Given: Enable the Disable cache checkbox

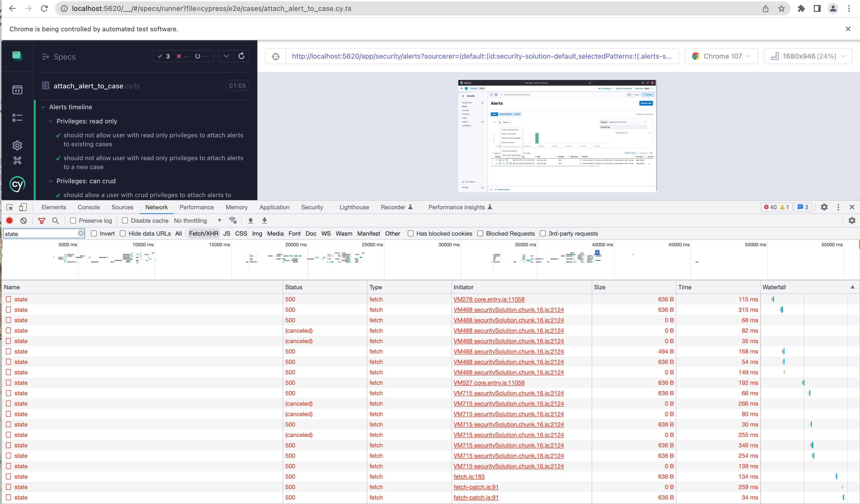Looking at the screenshot, I should click(x=125, y=221).
